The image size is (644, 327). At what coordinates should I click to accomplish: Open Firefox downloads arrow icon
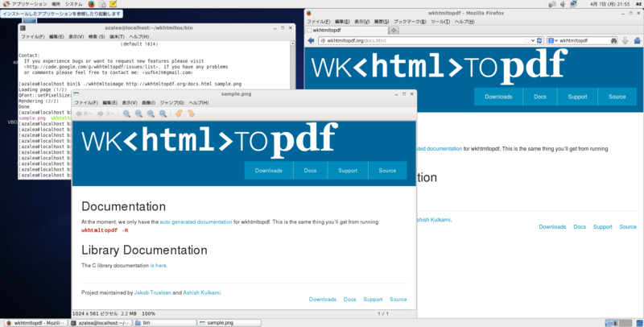tap(625, 40)
